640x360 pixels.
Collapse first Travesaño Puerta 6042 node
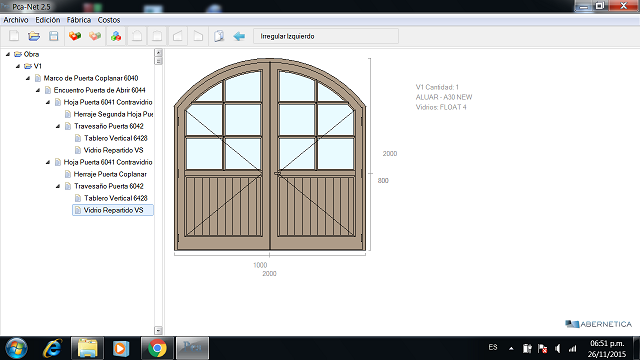click(x=58, y=126)
